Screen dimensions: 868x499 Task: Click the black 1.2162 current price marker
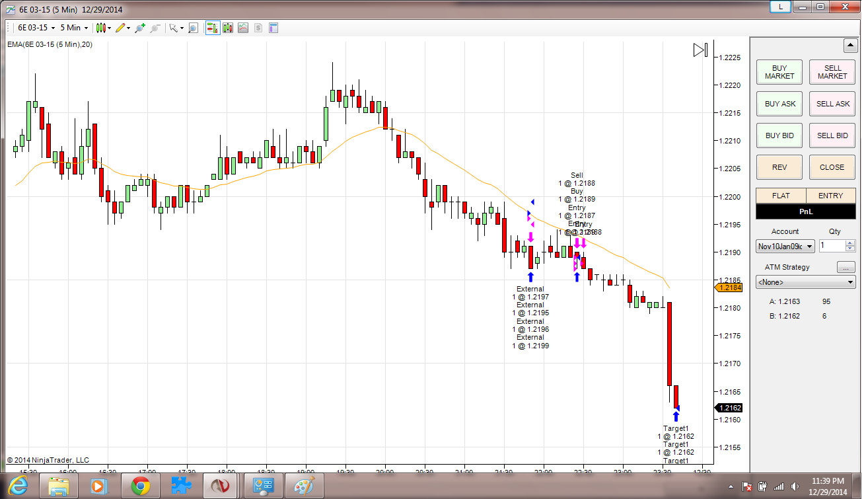(729, 408)
